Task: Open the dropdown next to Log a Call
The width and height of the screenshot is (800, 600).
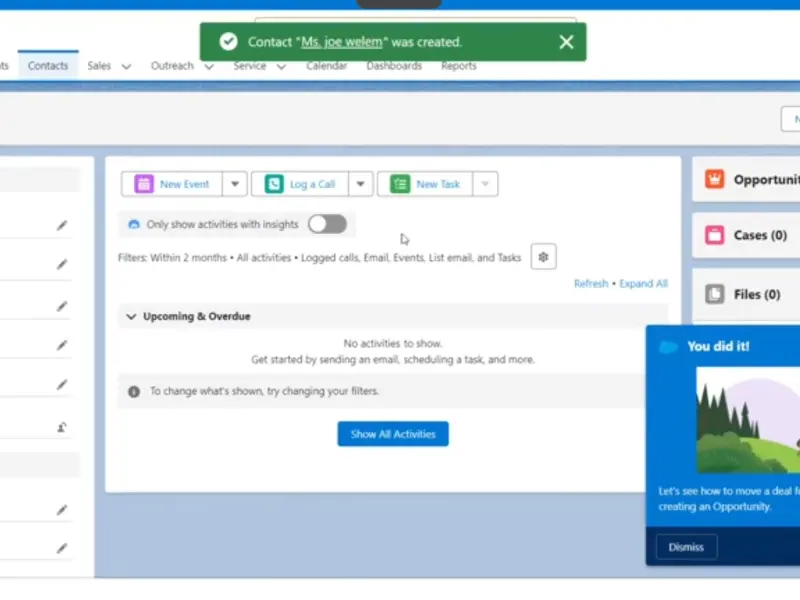Action: pos(361,184)
